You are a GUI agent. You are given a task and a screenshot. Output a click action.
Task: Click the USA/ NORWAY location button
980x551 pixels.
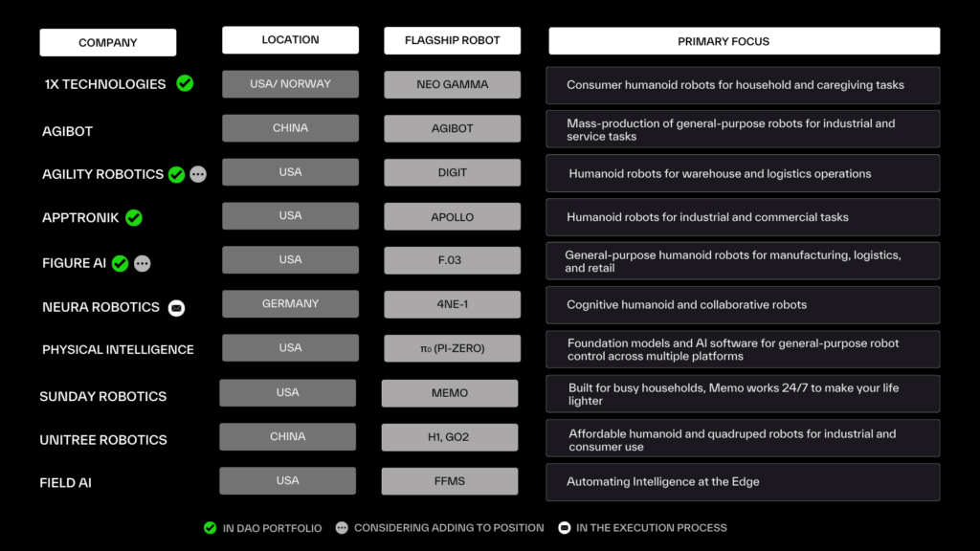point(290,84)
